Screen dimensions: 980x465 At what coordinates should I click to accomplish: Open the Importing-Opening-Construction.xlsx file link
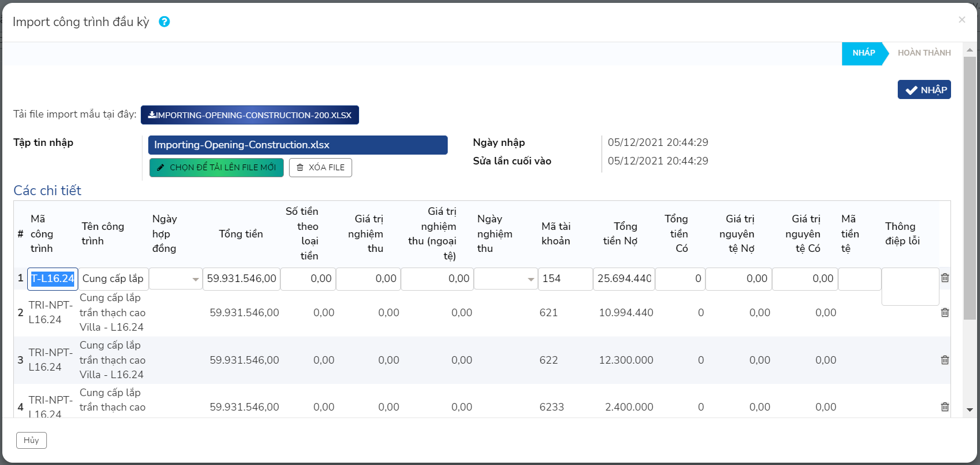tap(298, 145)
